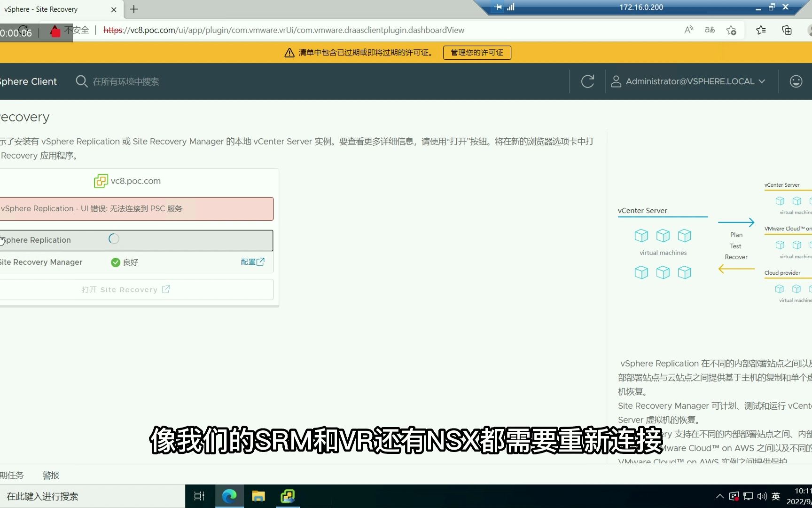The height and width of the screenshot is (508, 812).
Task: Click the vSphere Replication loading spinner
Action: 114,239
